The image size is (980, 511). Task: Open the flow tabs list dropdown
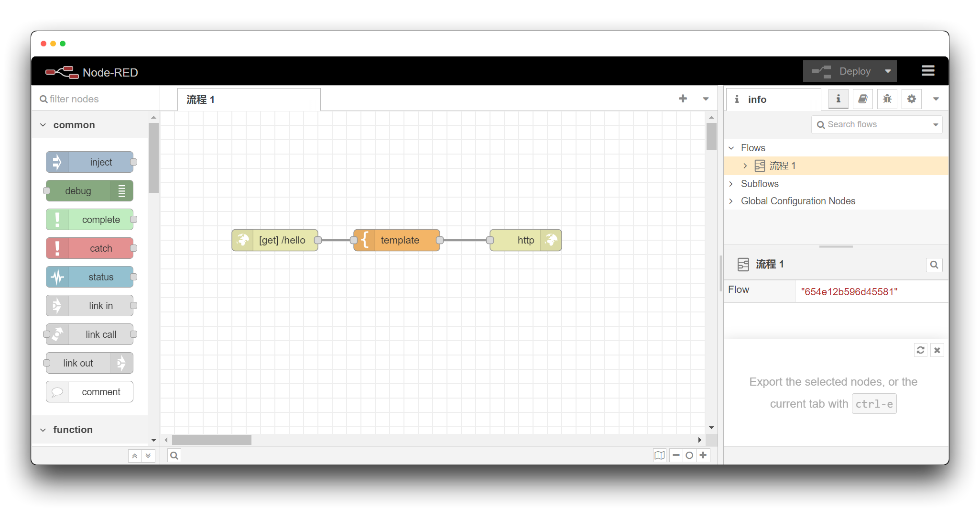click(x=706, y=99)
